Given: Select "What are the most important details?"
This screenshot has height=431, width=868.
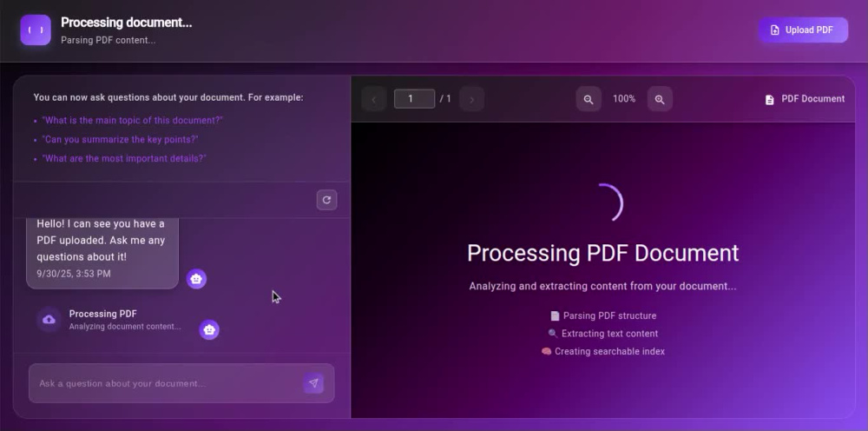Looking at the screenshot, I should click(x=124, y=158).
